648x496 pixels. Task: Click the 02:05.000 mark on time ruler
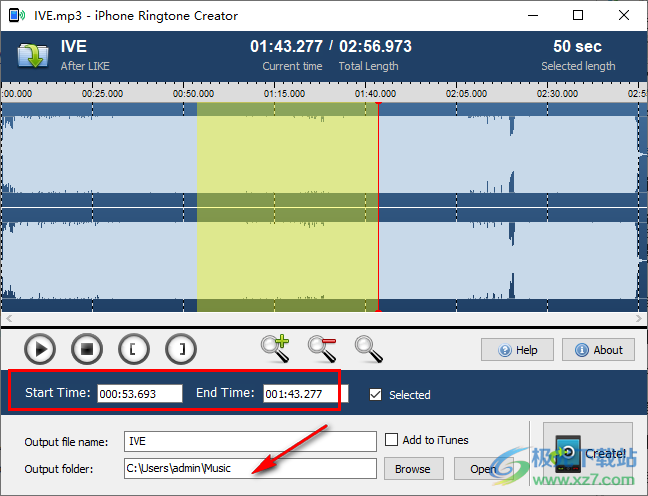click(466, 94)
